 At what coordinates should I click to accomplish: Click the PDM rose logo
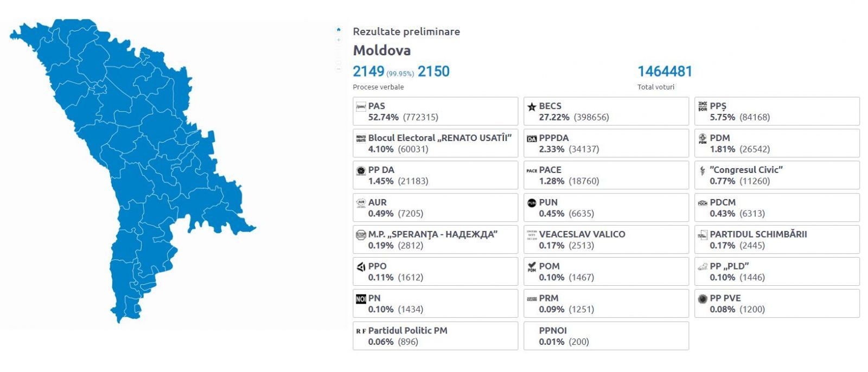(703, 138)
